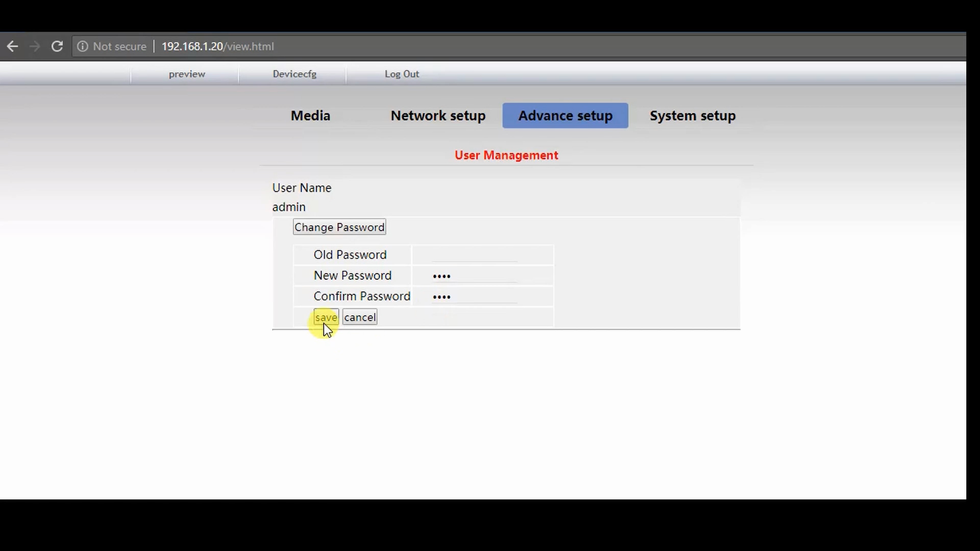Switch to the System setup tab
Viewport: 980px width, 551px height.
[692, 116]
